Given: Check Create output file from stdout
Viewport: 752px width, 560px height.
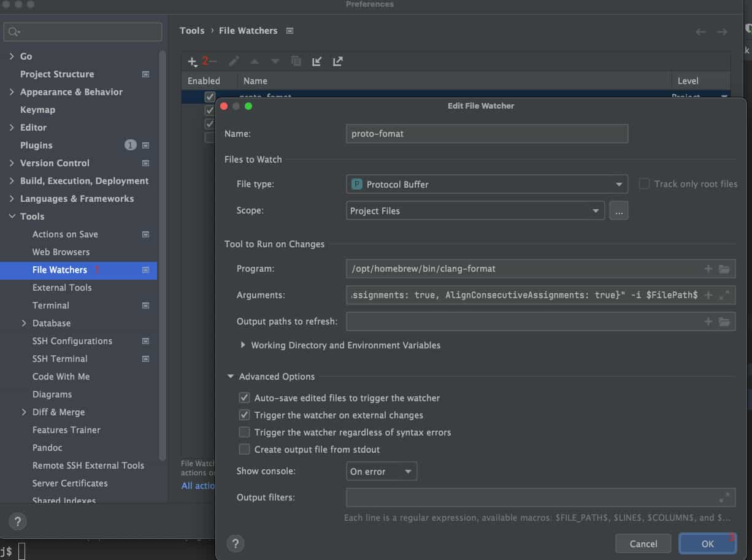Looking at the screenshot, I should pos(244,449).
